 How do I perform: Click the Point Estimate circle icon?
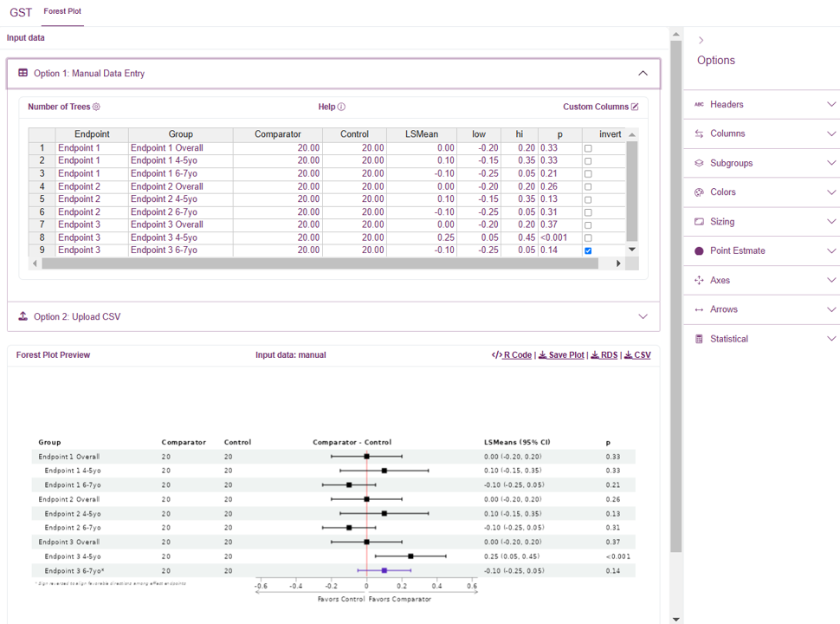[699, 250]
